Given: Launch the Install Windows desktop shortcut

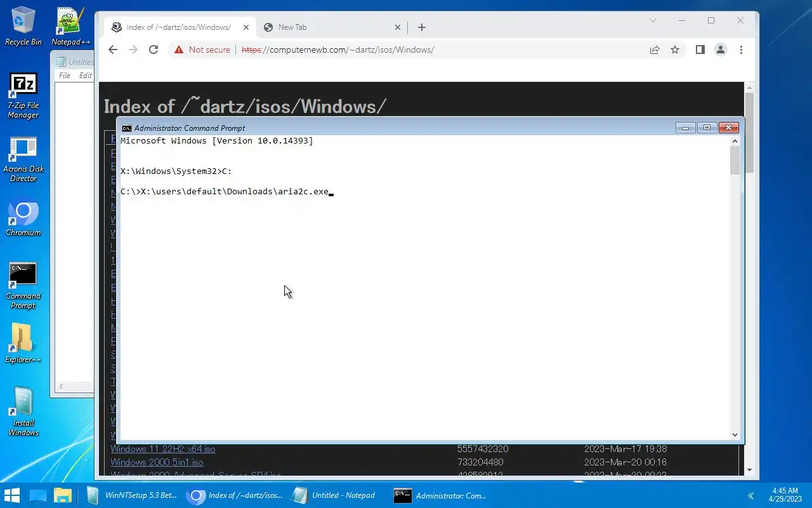Looking at the screenshot, I should (23, 412).
